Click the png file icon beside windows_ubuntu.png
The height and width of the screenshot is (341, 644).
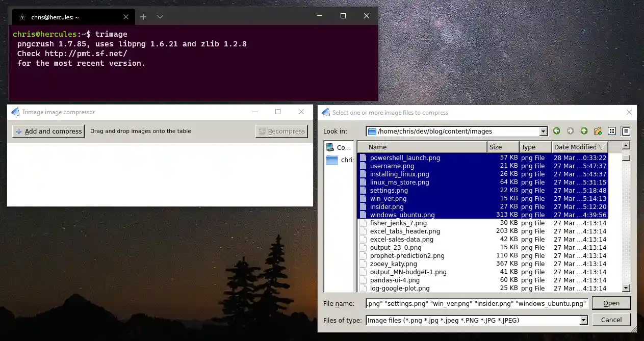coord(363,215)
